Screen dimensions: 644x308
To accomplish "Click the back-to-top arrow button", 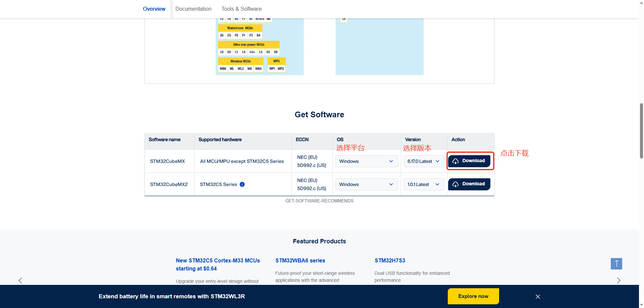I will 616,264.
